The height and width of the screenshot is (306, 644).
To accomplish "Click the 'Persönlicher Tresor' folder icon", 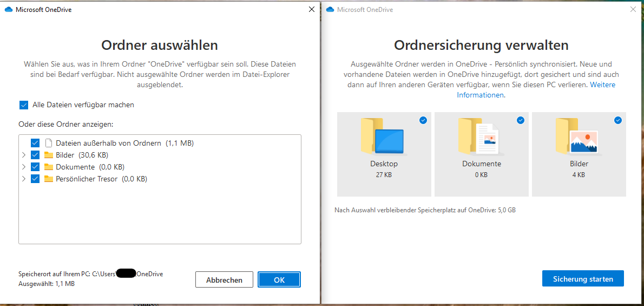I will point(49,179).
